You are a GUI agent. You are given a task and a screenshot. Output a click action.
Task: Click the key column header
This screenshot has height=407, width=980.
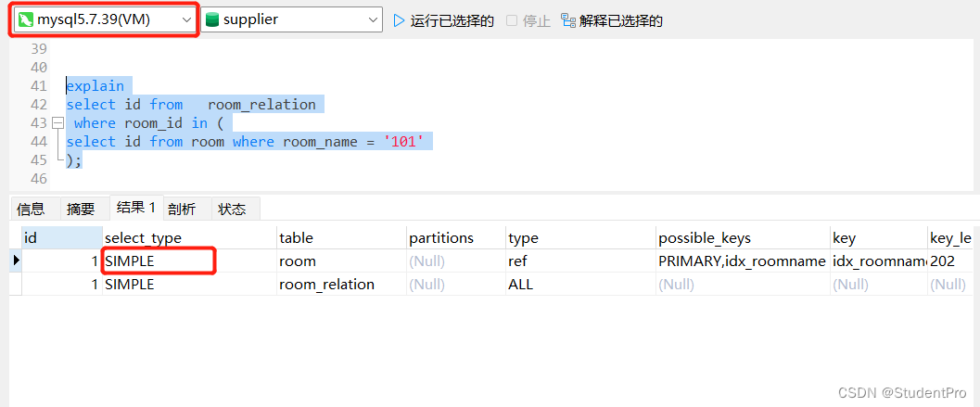(x=878, y=238)
